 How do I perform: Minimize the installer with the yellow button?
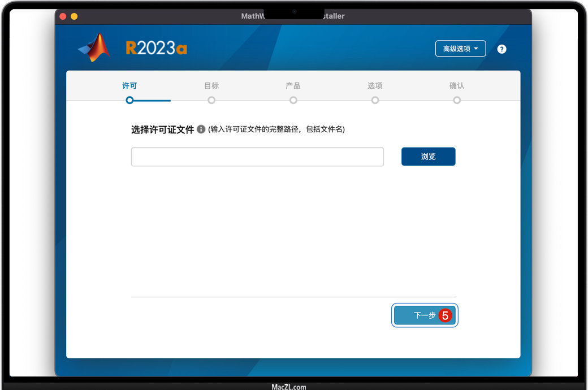click(x=74, y=16)
